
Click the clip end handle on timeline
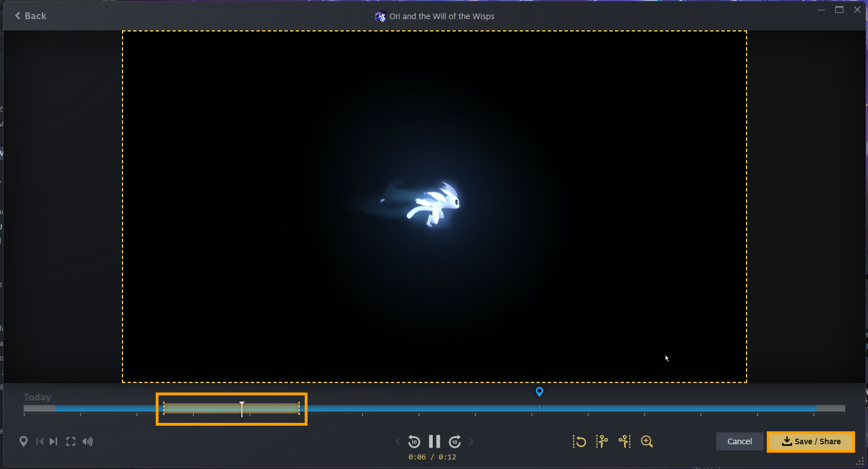coord(299,408)
